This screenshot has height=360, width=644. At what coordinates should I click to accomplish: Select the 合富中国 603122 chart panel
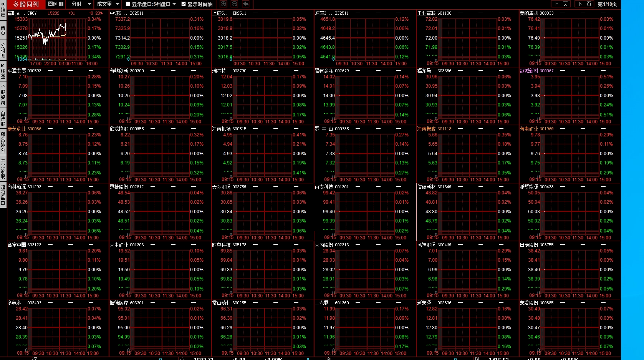point(58,270)
